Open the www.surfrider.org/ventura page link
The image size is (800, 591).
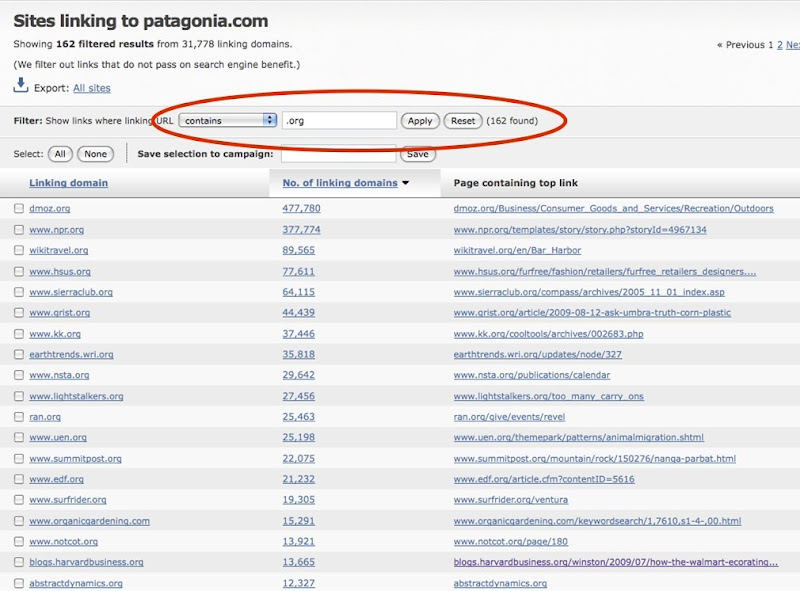click(x=511, y=499)
